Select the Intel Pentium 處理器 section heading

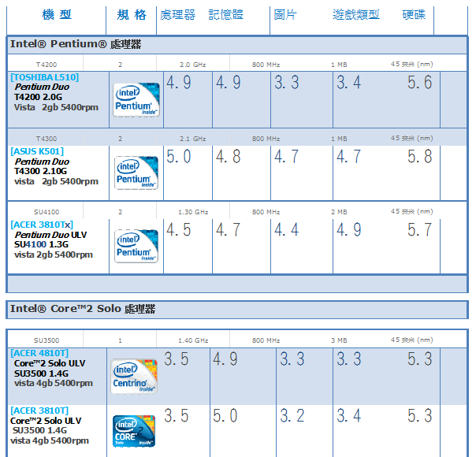(76, 44)
